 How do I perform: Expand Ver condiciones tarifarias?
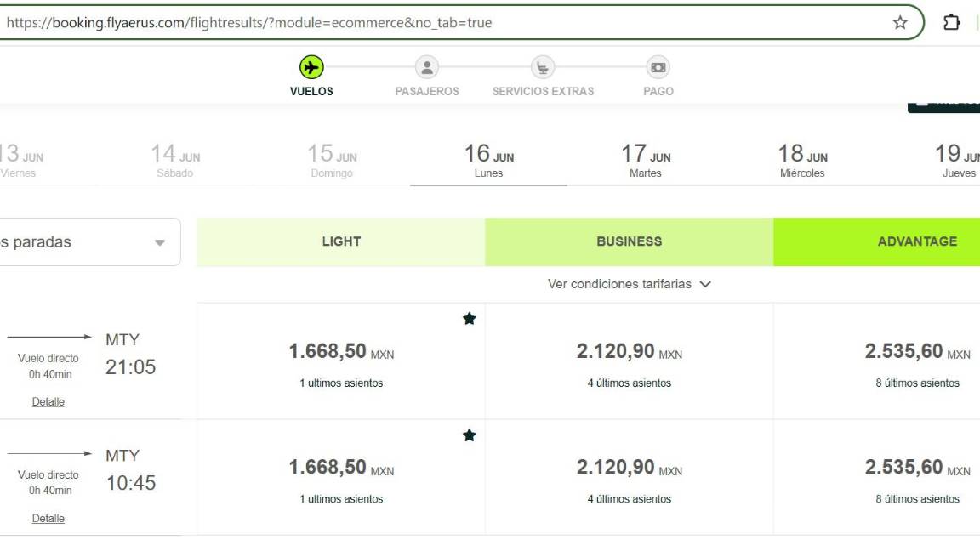628,284
